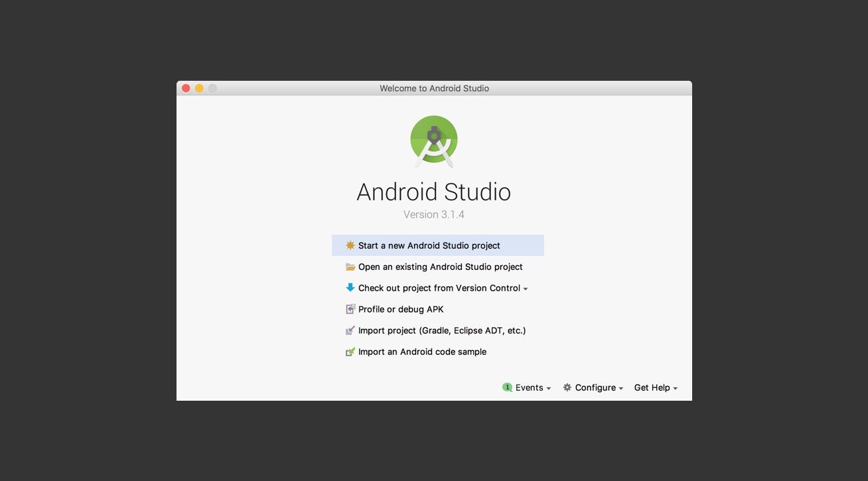Click the Import project Gradle icon
This screenshot has height=481, width=868.
click(x=350, y=330)
